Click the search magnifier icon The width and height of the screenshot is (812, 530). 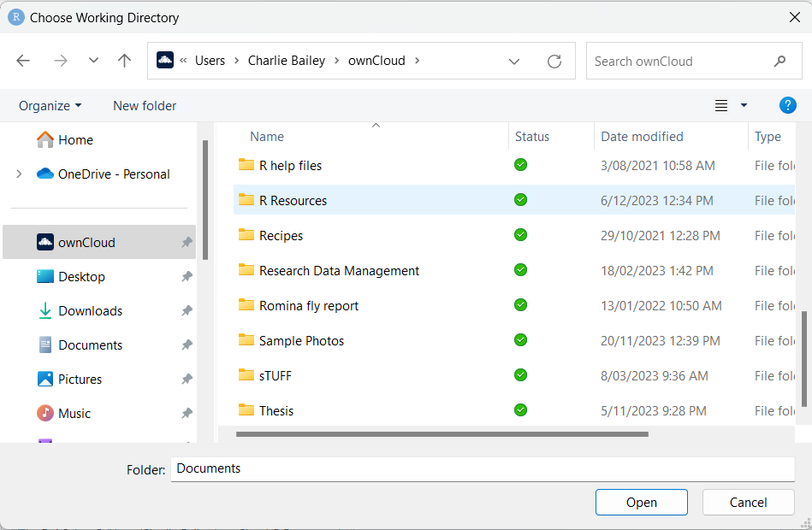tap(779, 62)
